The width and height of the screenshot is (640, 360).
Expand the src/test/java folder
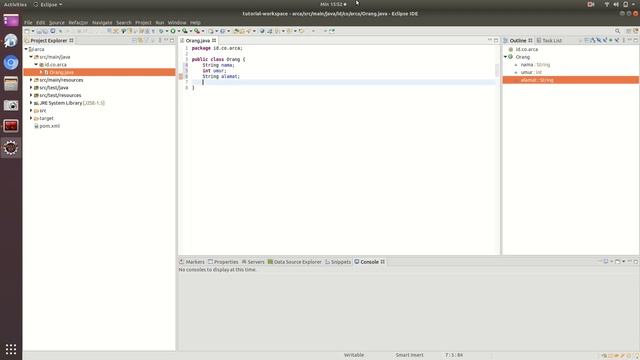31,88
